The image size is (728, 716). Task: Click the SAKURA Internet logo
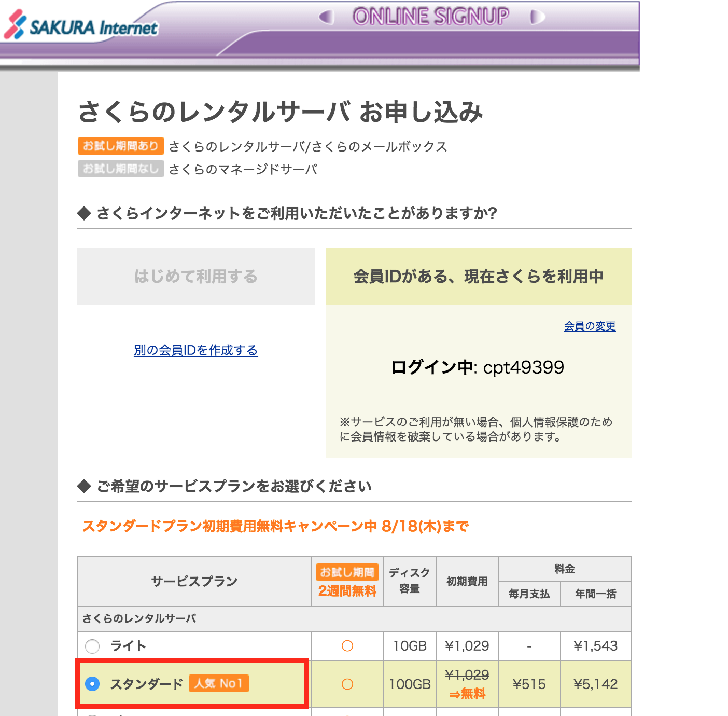tap(80, 25)
